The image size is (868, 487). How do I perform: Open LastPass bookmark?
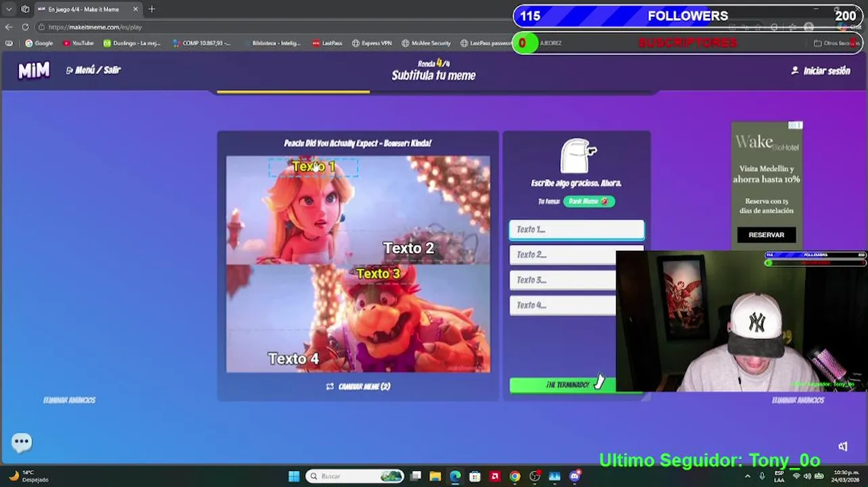(327, 43)
